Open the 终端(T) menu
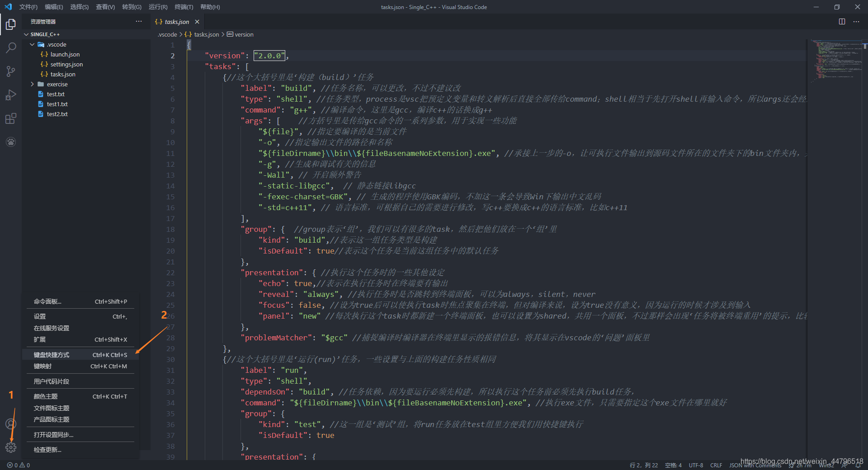Image resolution: width=868 pixels, height=470 pixels. pos(184,7)
